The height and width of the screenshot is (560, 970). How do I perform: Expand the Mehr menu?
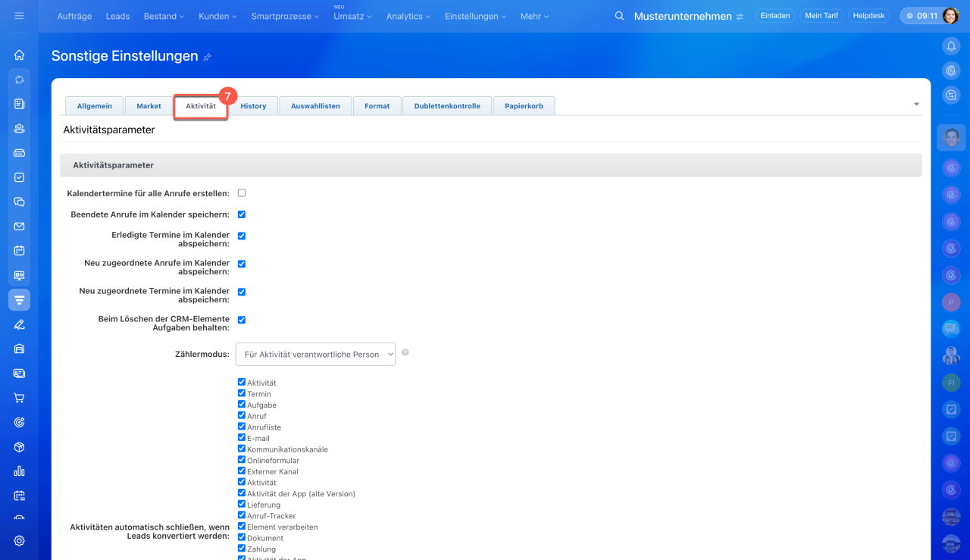click(534, 16)
